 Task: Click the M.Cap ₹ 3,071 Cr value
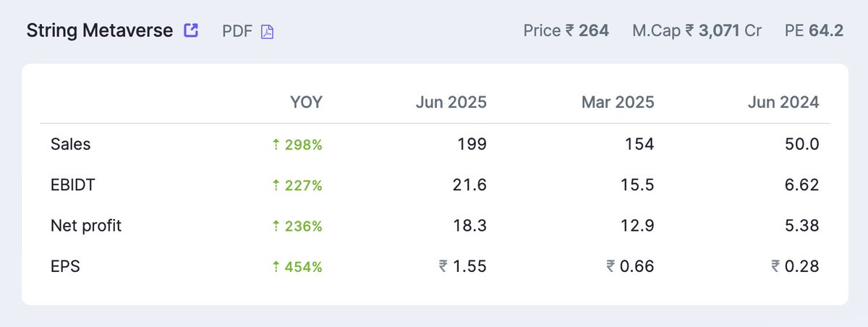click(x=697, y=31)
